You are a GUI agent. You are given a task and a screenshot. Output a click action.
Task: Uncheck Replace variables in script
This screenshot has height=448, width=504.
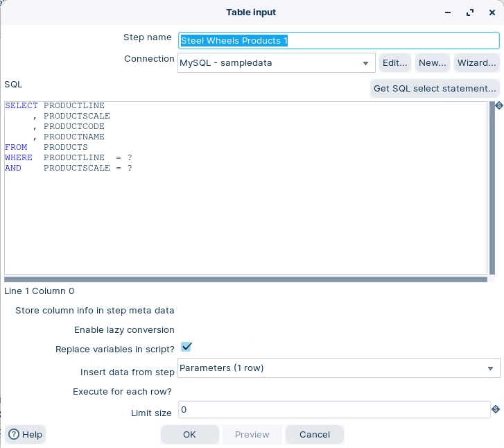point(186,347)
